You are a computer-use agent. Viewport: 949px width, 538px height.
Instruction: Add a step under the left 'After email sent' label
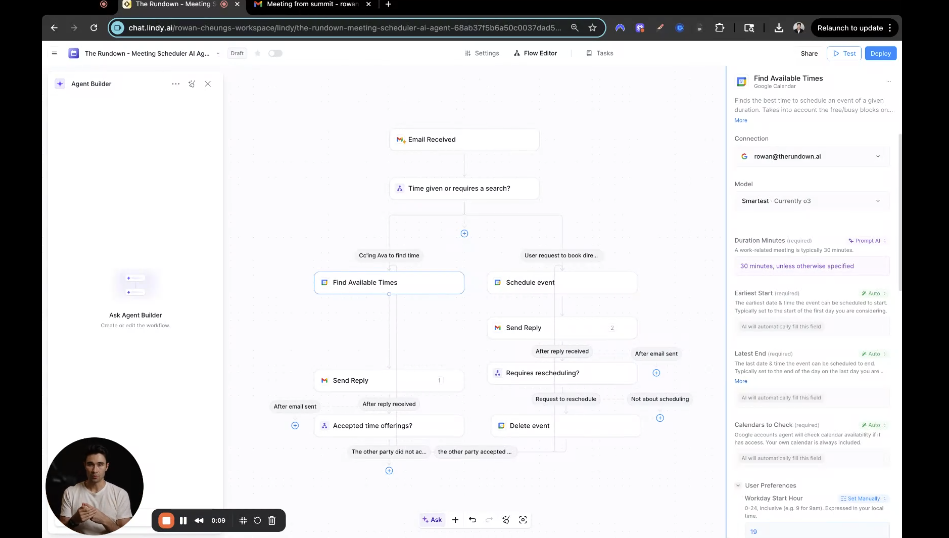coord(295,426)
